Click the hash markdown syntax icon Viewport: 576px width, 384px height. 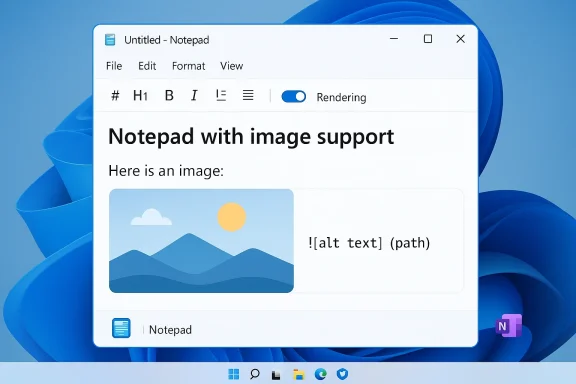[115, 96]
